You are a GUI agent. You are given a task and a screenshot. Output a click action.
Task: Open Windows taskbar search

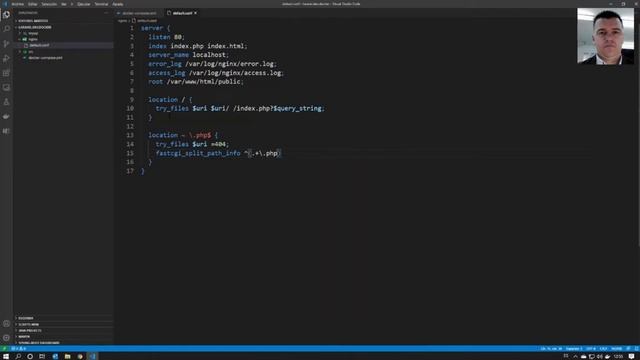(x=18, y=356)
